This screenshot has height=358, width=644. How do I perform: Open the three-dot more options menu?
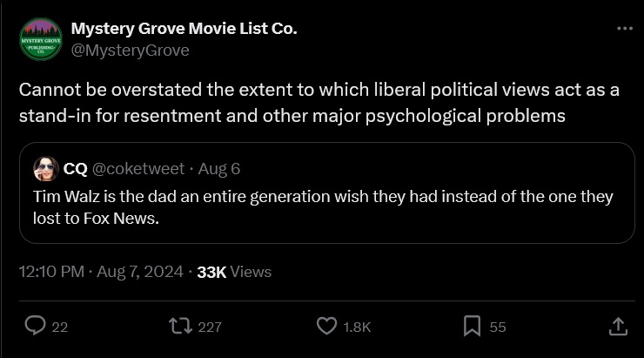[624, 29]
